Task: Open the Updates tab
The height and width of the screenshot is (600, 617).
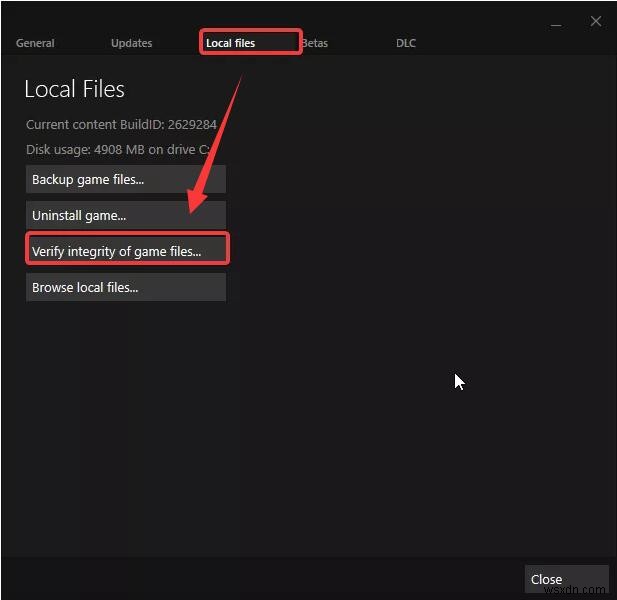Action: [x=131, y=43]
